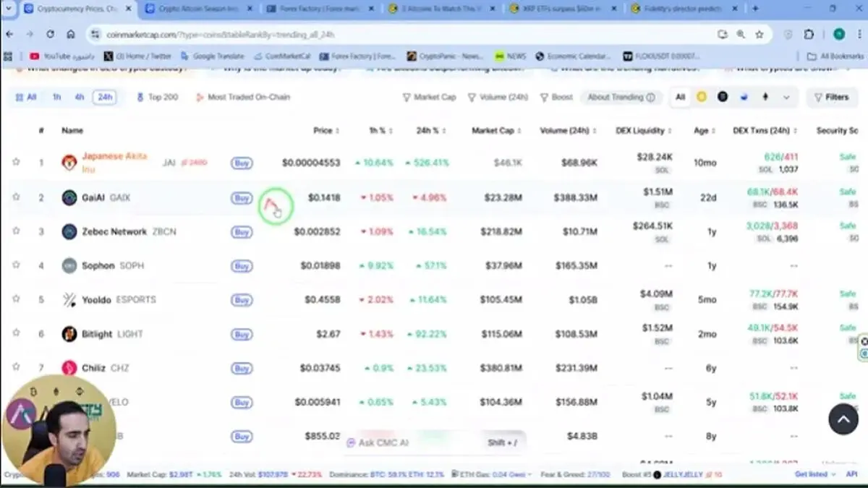Buy Sophon SOPH

(x=242, y=265)
